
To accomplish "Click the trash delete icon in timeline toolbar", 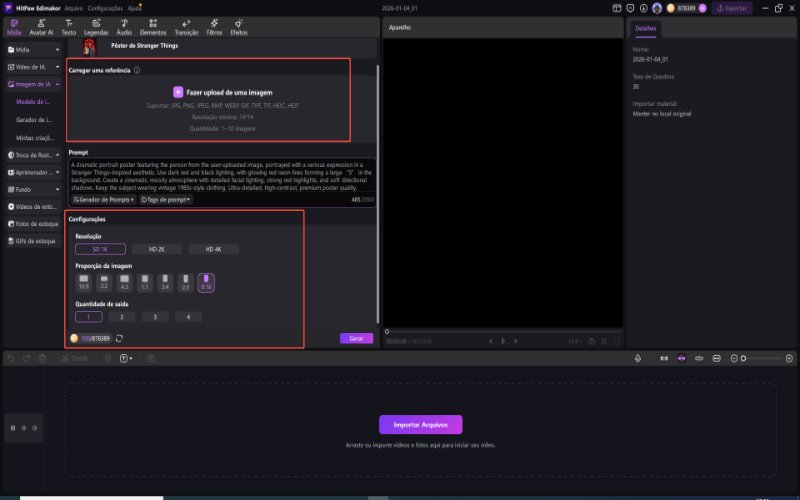I will 42,358.
